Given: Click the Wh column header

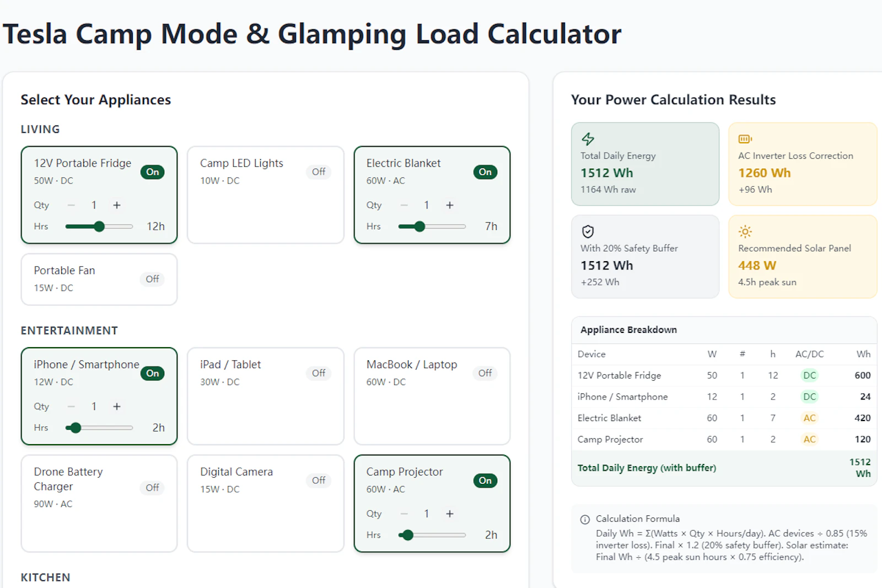Looking at the screenshot, I should (x=863, y=354).
